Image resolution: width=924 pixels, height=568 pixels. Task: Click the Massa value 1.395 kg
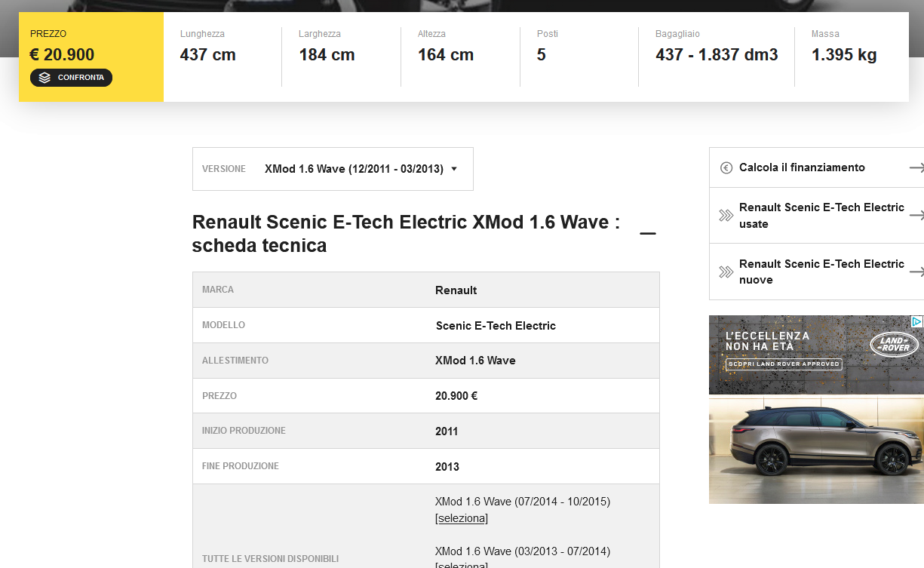[x=844, y=55]
